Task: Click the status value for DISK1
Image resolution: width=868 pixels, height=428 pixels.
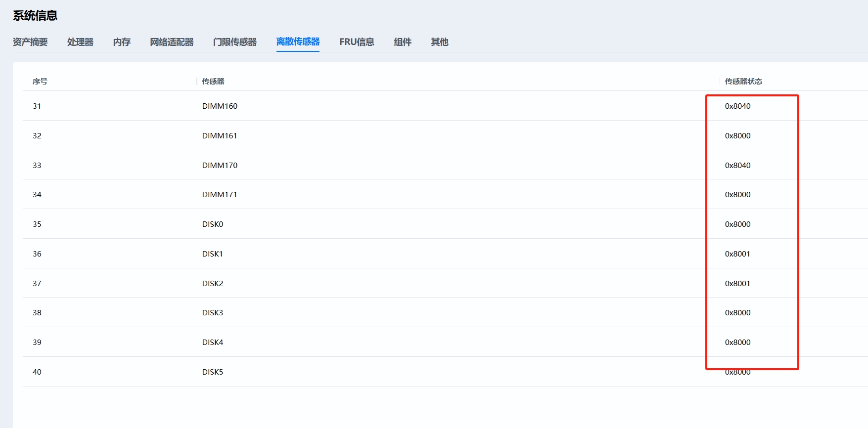Action: point(737,254)
